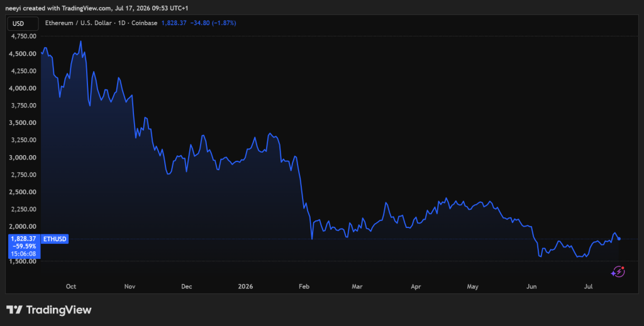
Task: Click the Dec label on time axis
Action: (x=186, y=286)
